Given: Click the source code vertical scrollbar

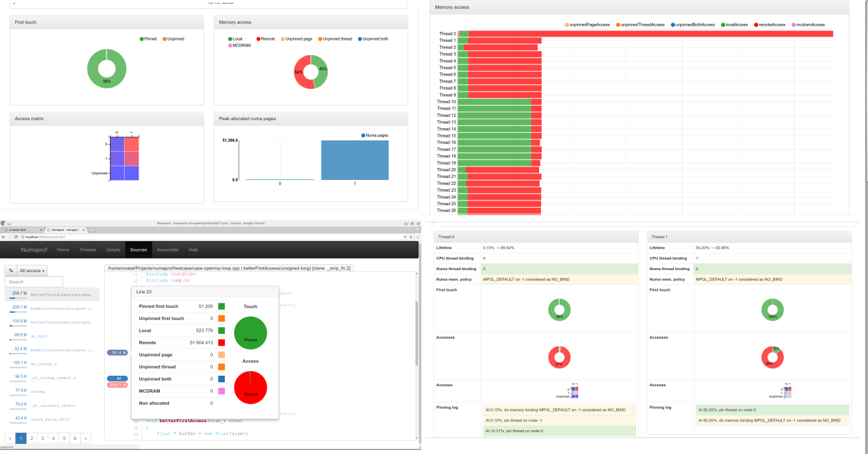Looking at the screenshot, I should click(416, 332).
